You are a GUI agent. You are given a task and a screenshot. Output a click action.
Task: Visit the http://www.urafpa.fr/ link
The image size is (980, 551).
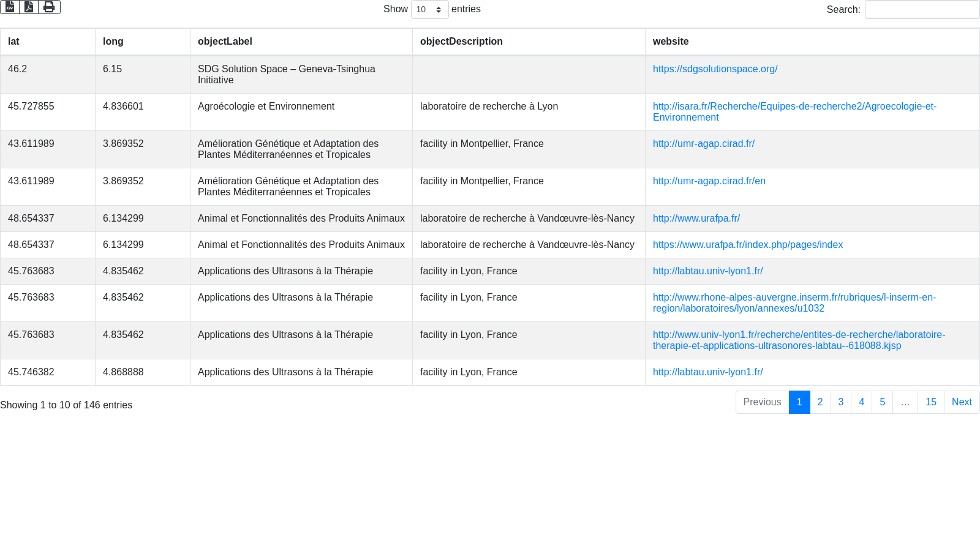696,219
